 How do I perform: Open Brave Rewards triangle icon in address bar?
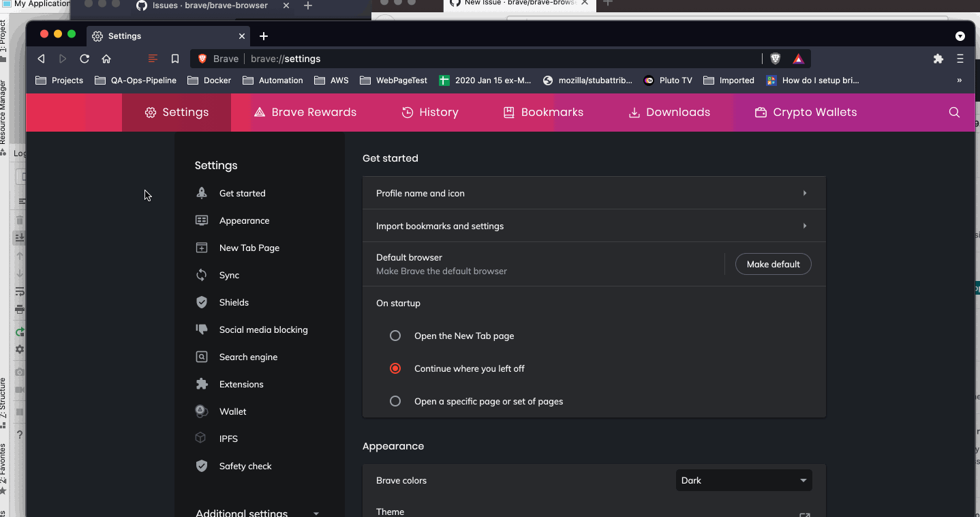(x=798, y=59)
